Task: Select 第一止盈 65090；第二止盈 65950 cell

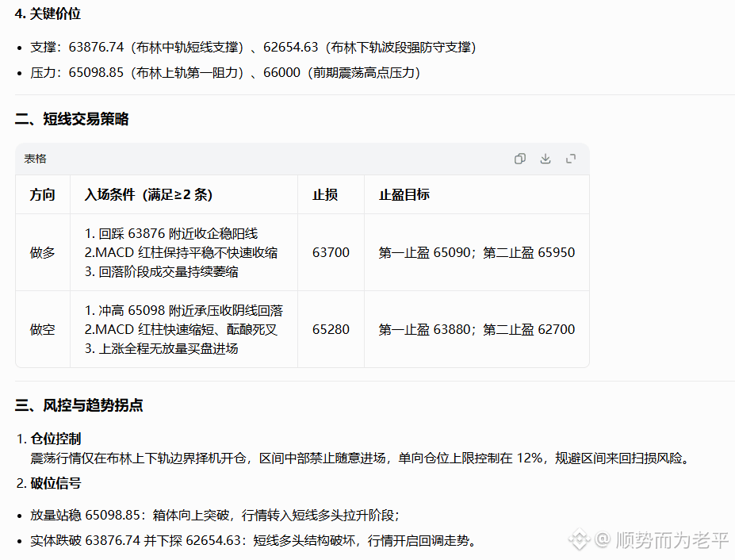Action: 477,252
